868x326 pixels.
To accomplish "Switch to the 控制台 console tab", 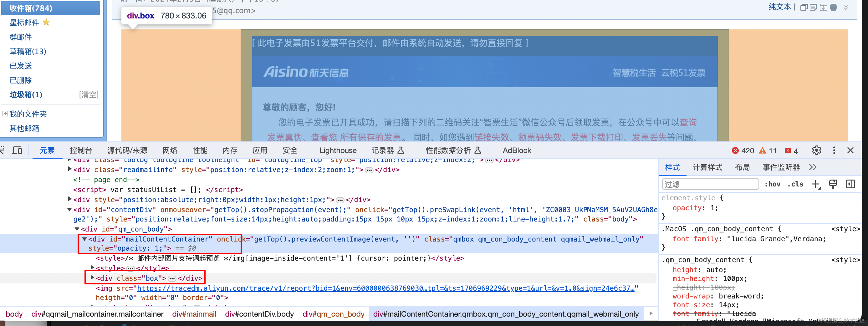I will pyautogui.click(x=81, y=150).
